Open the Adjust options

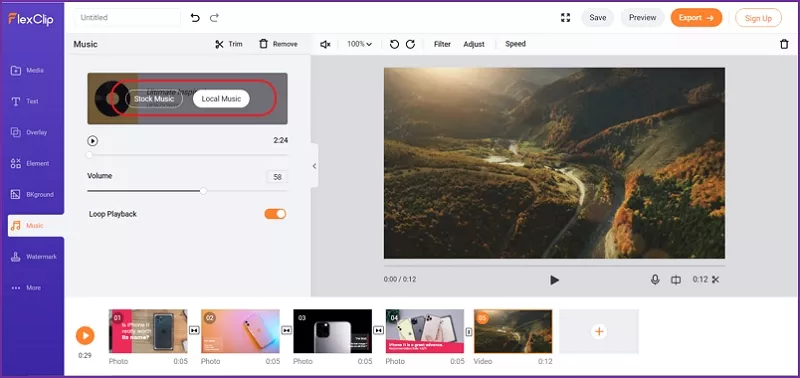coord(474,44)
